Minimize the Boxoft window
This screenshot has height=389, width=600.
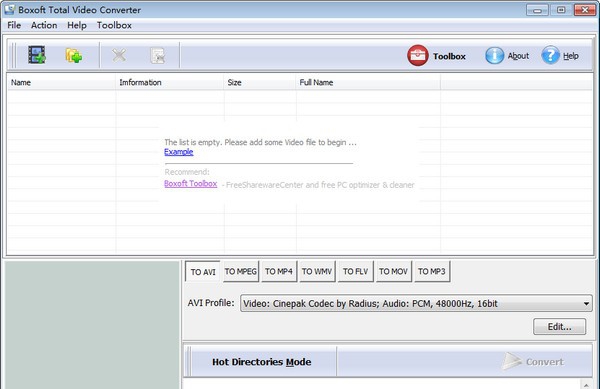tap(537, 10)
